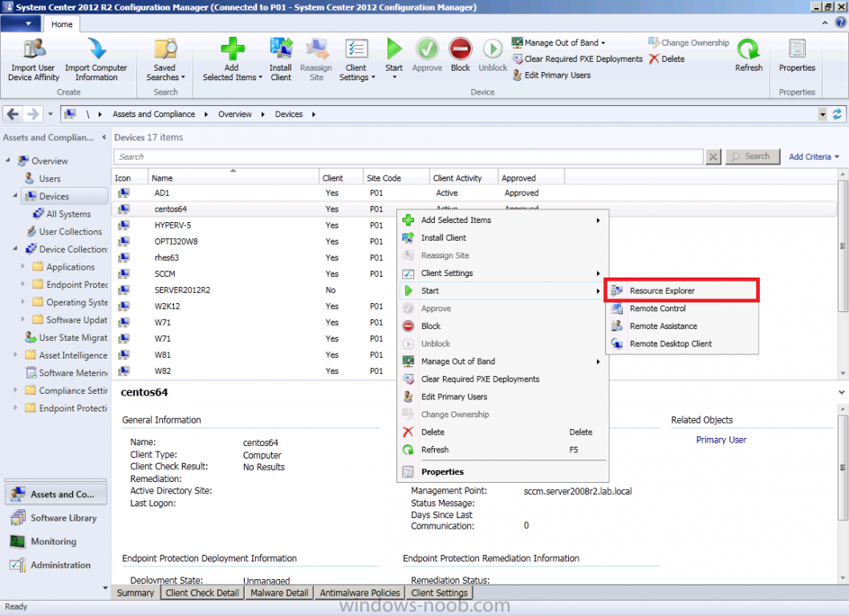Open Saved Searches dropdown in ribbon

(165, 59)
